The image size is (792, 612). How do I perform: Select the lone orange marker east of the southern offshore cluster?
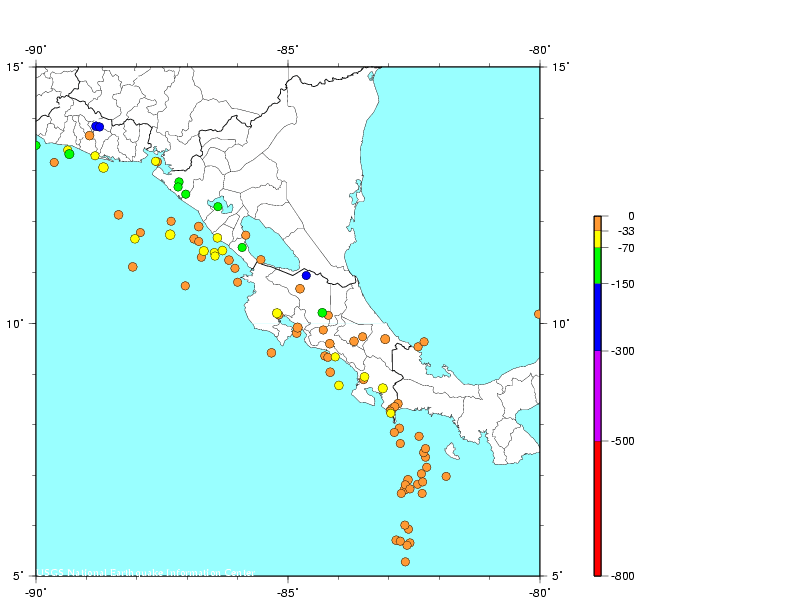click(446, 476)
